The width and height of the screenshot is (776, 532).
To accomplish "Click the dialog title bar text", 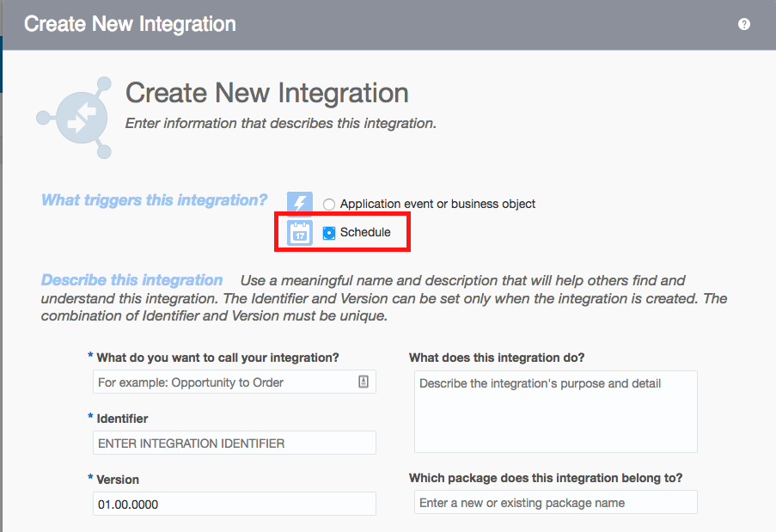I will pyautogui.click(x=130, y=24).
